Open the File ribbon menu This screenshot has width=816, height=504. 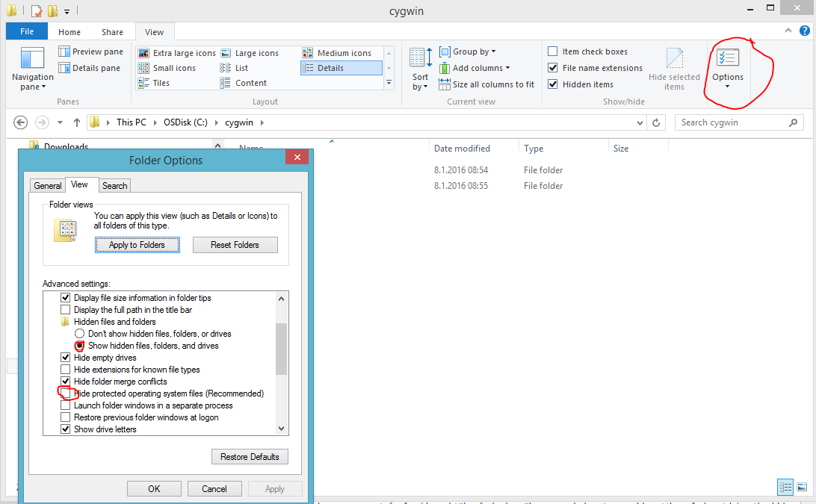(27, 32)
